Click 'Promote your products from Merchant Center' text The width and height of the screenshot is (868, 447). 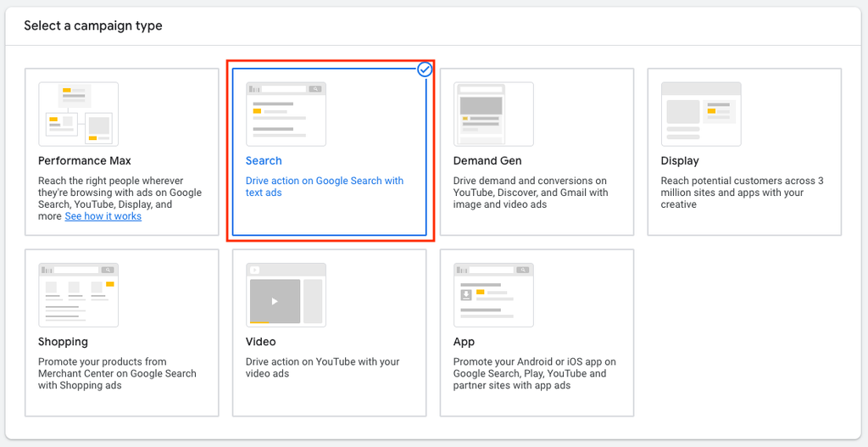pos(117,373)
